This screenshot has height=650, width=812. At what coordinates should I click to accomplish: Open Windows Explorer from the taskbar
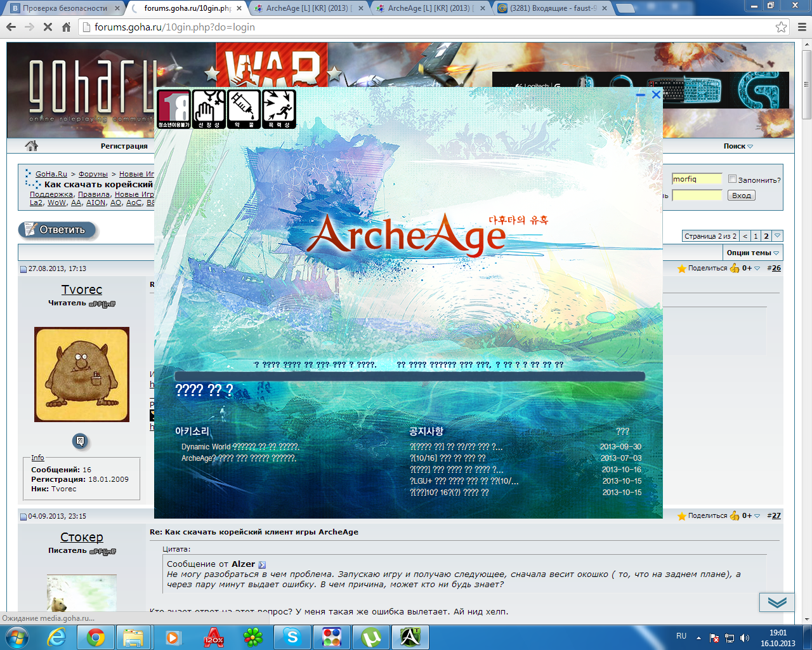(133, 637)
